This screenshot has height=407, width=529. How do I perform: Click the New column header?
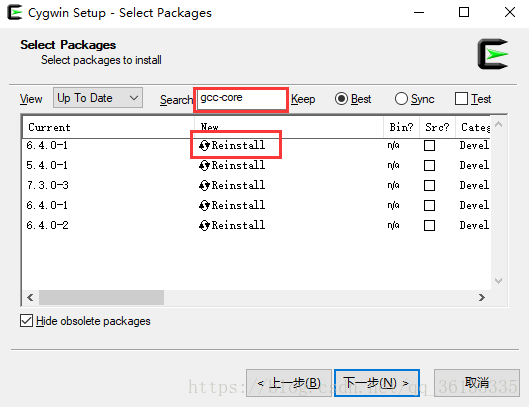click(289, 127)
